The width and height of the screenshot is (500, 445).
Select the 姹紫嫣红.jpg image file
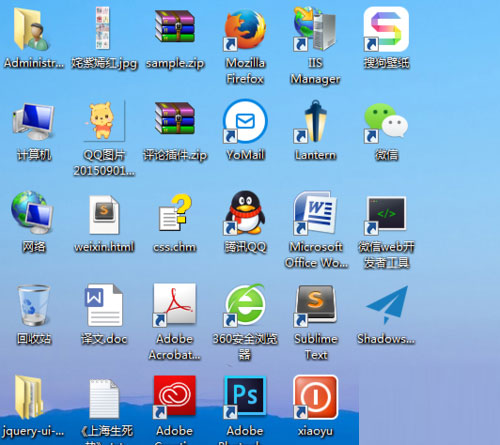coord(102,28)
